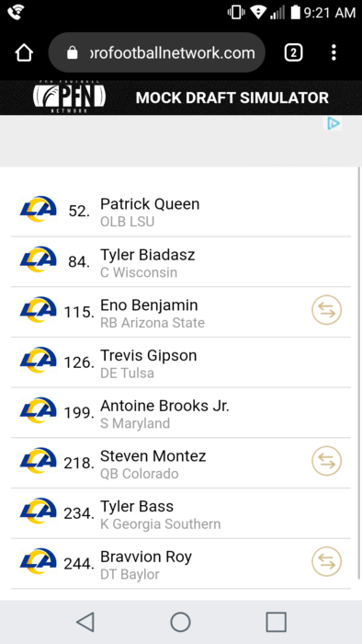Select the Tyler Bass pick at 234
Screen dimensions: 362x644
point(181,513)
